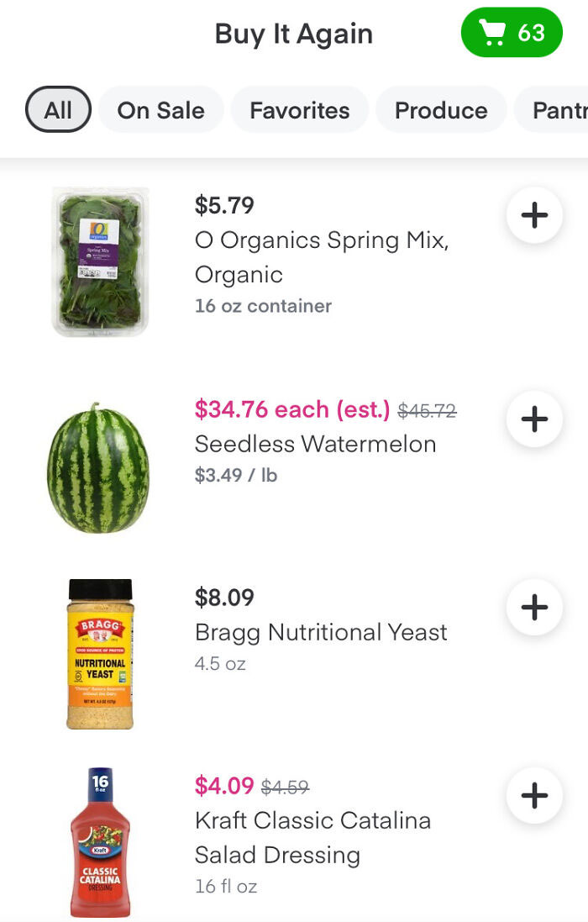Select Kraft Classic Catalina Salad Dressing
This screenshot has width=588, height=922.
(312, 837)
